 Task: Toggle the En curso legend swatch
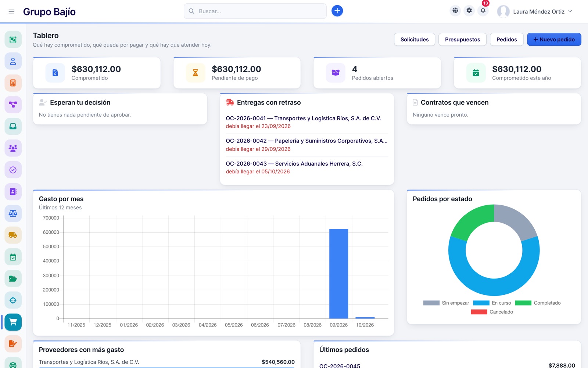tap(481, 303)
